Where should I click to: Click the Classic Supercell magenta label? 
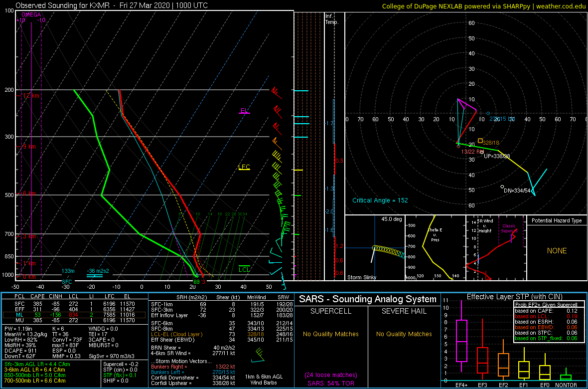[510, 229]
